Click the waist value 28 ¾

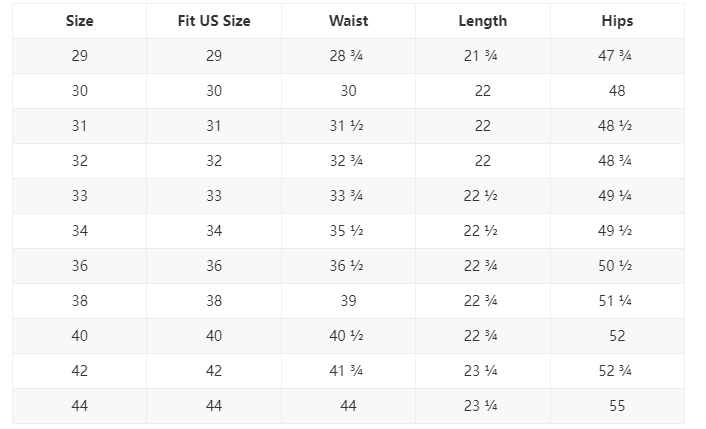click(x=348, y=56)
